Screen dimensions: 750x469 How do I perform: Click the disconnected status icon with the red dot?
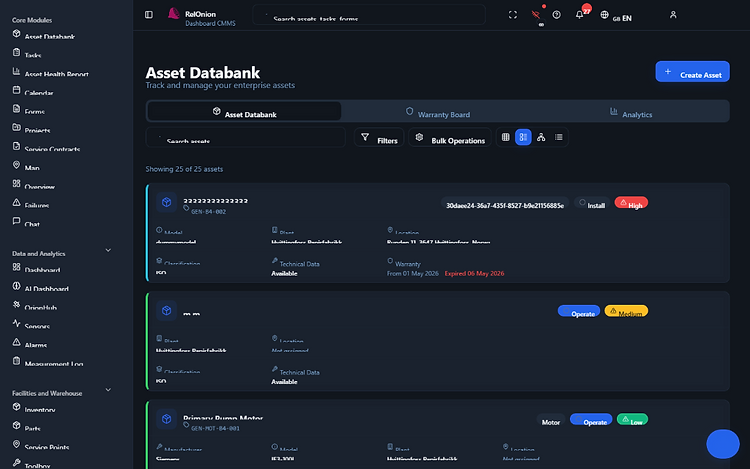coord(536,15)
